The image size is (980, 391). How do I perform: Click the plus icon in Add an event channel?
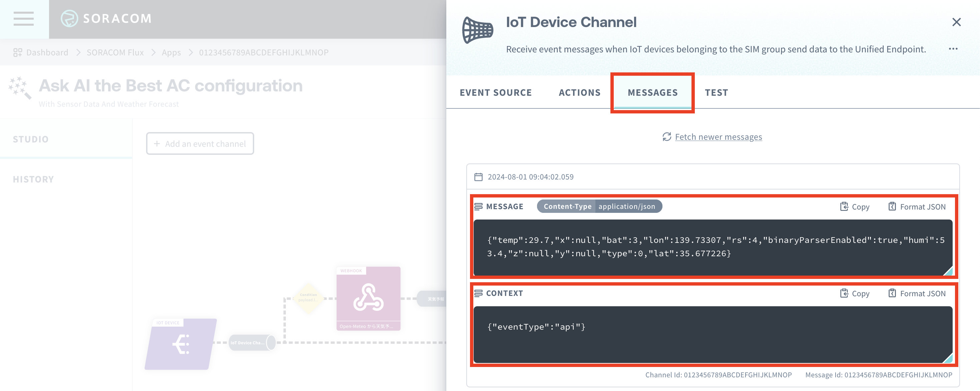[157, 144]
